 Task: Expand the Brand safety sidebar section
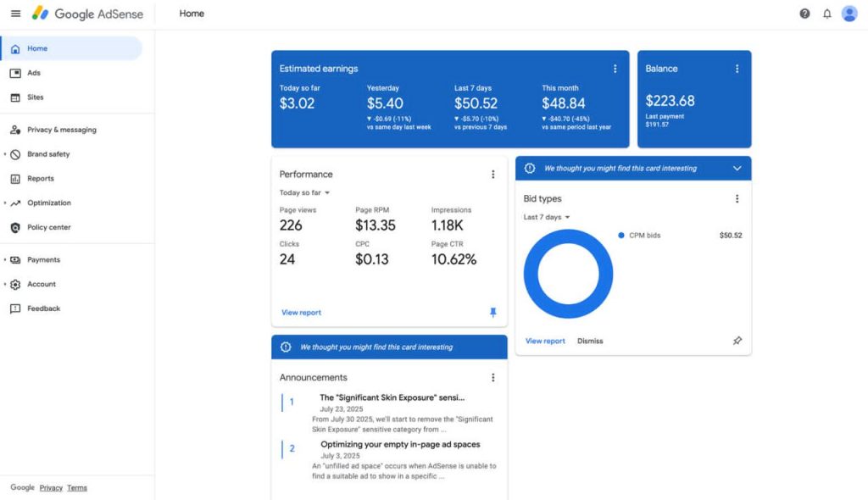click(x=5, y=154)
